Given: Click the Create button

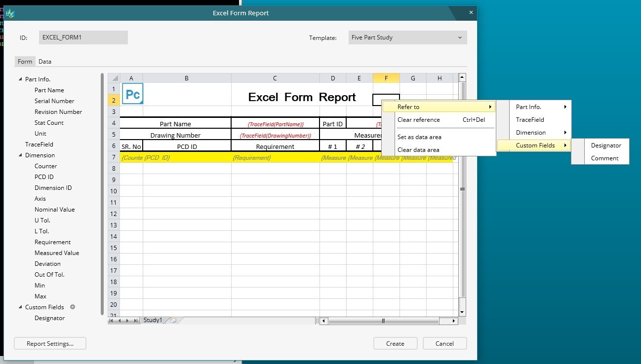Looking at the screenshot, I should click(x=395, y=343).
